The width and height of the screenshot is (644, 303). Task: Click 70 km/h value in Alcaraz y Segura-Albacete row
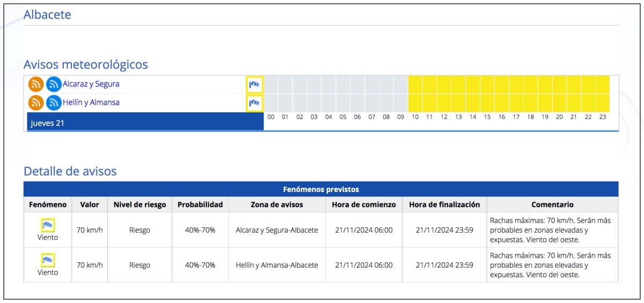[90, 230]
